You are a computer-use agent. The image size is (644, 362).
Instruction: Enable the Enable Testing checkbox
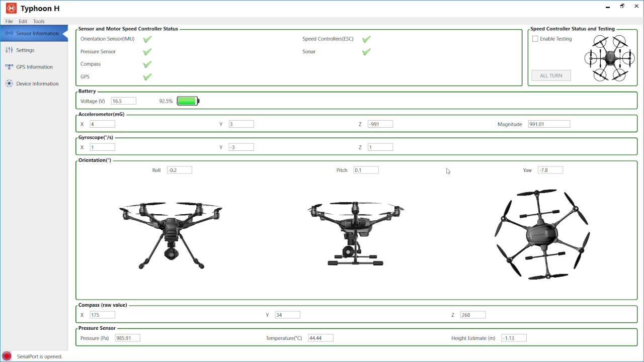pos(535,39)
